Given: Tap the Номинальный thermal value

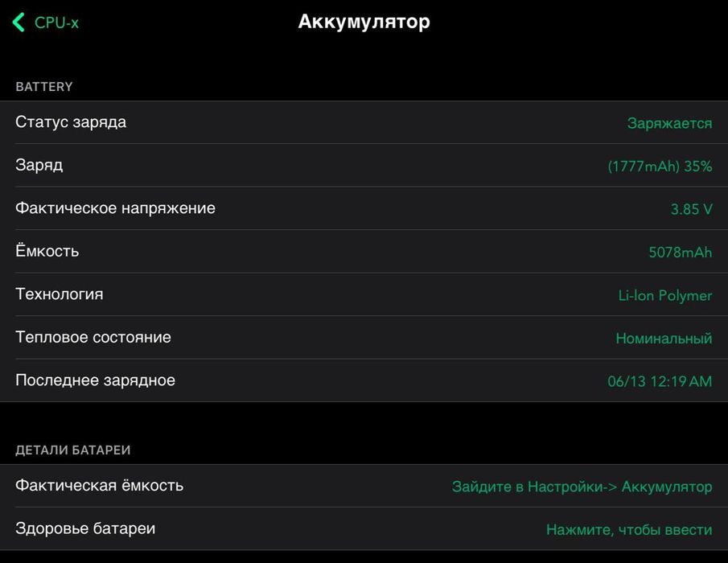Looking at the screenshot, I should 664,339.
